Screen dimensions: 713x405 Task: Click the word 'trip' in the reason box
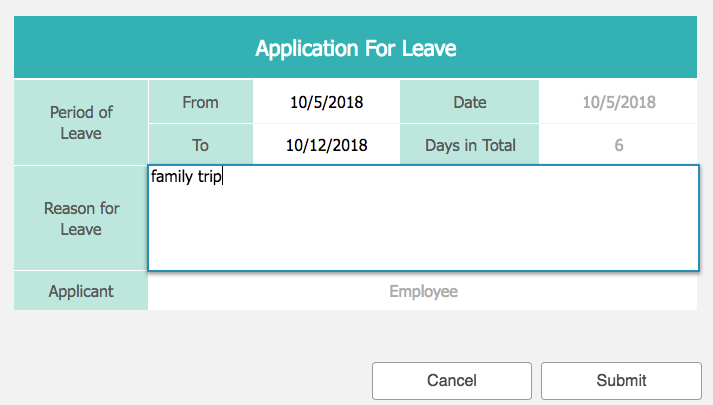pos(208,177)
